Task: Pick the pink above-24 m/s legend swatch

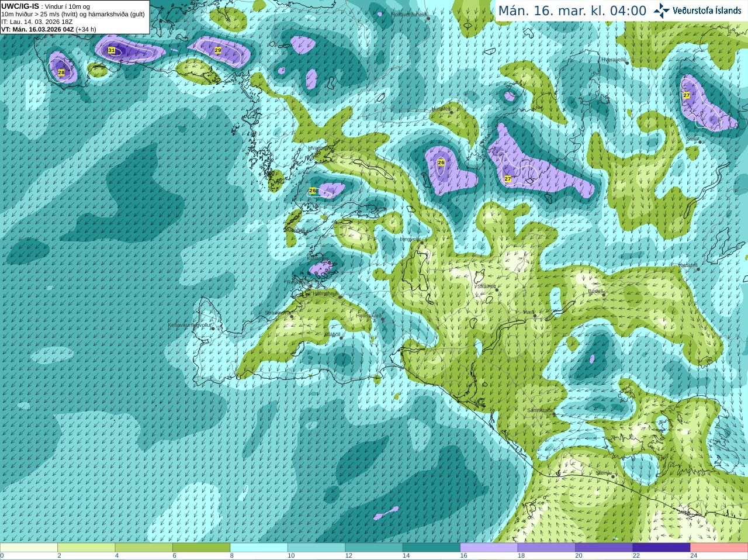Action: (719, 548)
